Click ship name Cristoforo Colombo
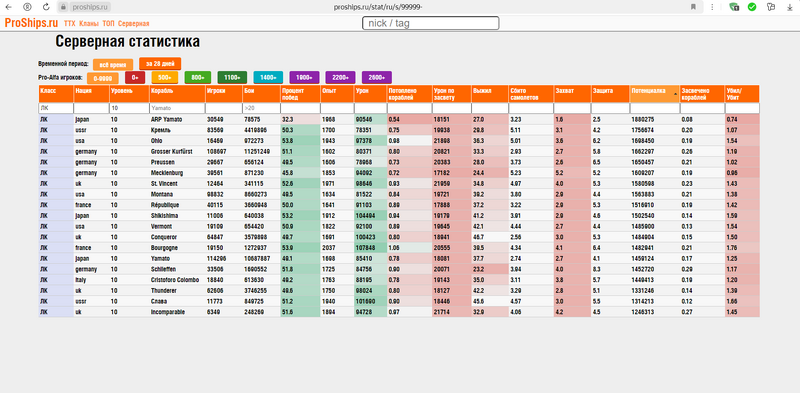800x393 pixels. coord(174,280)
